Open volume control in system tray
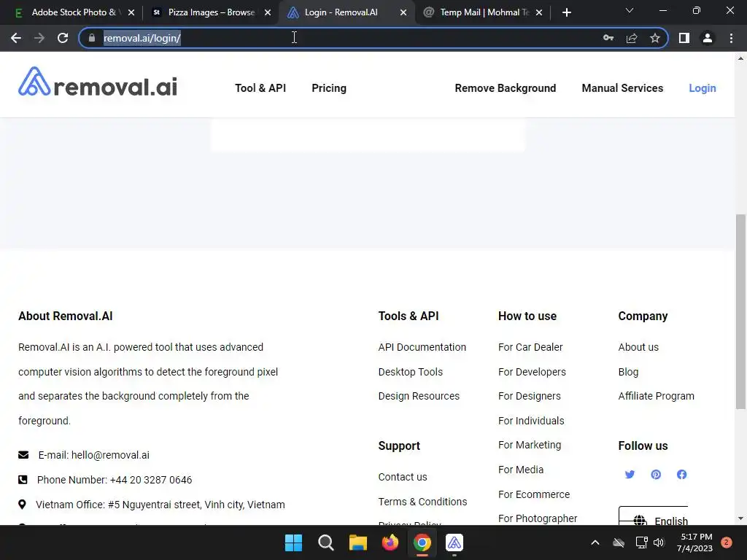The height and width of the screenshot is (560, 747). point(659,542)
